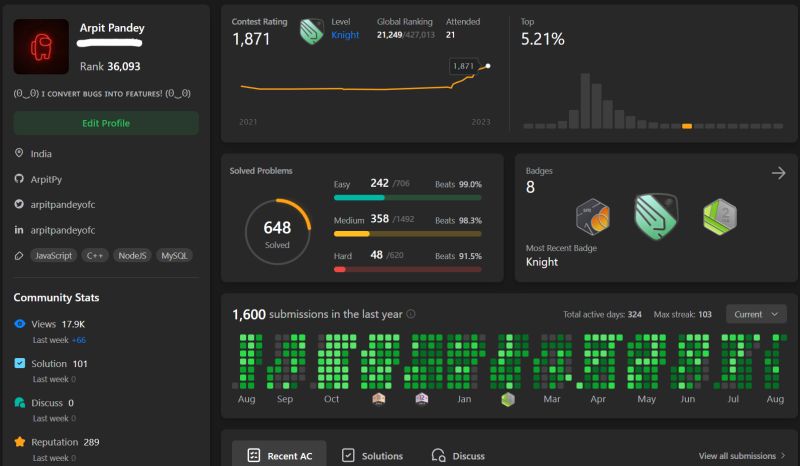
Task: Click the blue eye Views icon
Action: point(19,324)
